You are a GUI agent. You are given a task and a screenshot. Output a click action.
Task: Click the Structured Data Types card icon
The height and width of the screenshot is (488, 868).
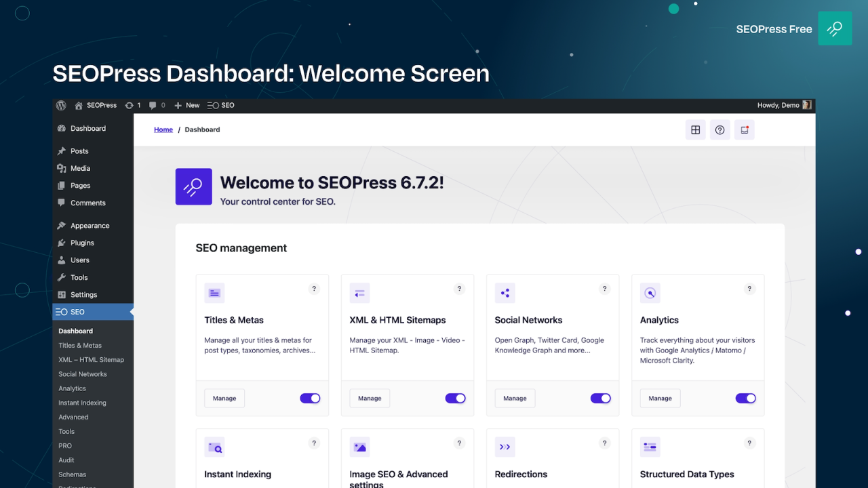(650, 447)
